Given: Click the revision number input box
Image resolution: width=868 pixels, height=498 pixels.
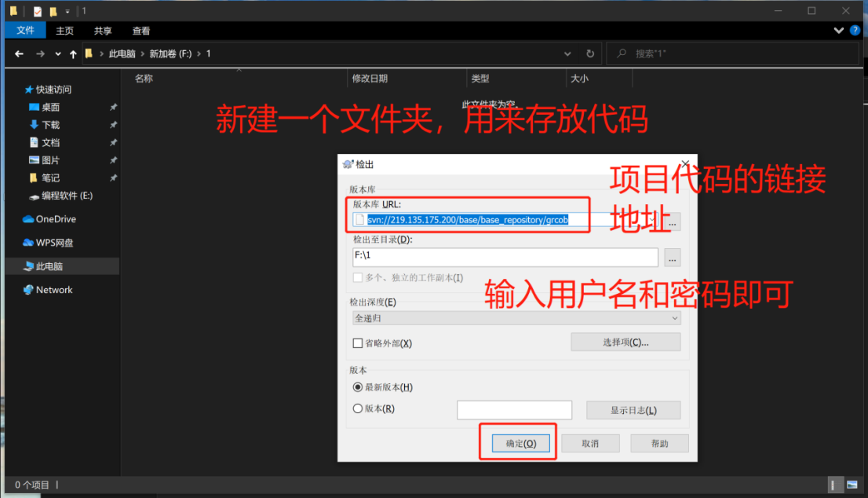Looking at the screenshot, I should click(514, 410).
